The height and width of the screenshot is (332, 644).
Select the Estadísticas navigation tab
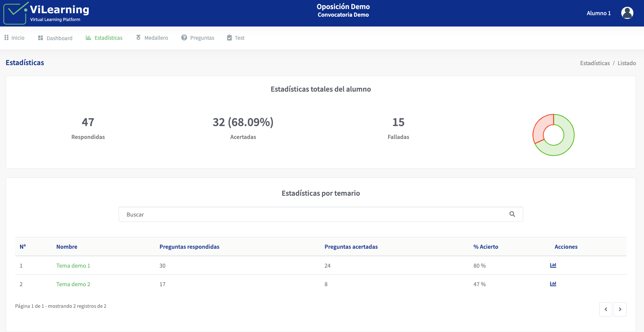[104, 38]
